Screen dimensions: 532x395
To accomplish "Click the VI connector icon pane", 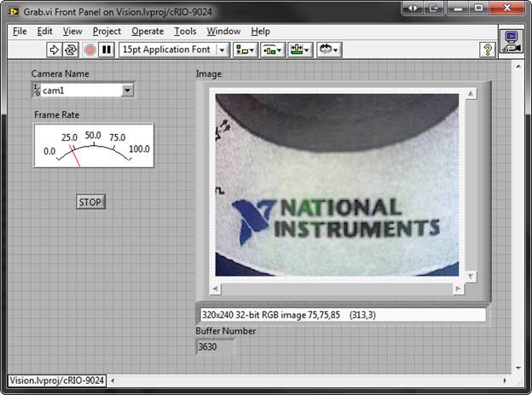I will tap(511, 42).
